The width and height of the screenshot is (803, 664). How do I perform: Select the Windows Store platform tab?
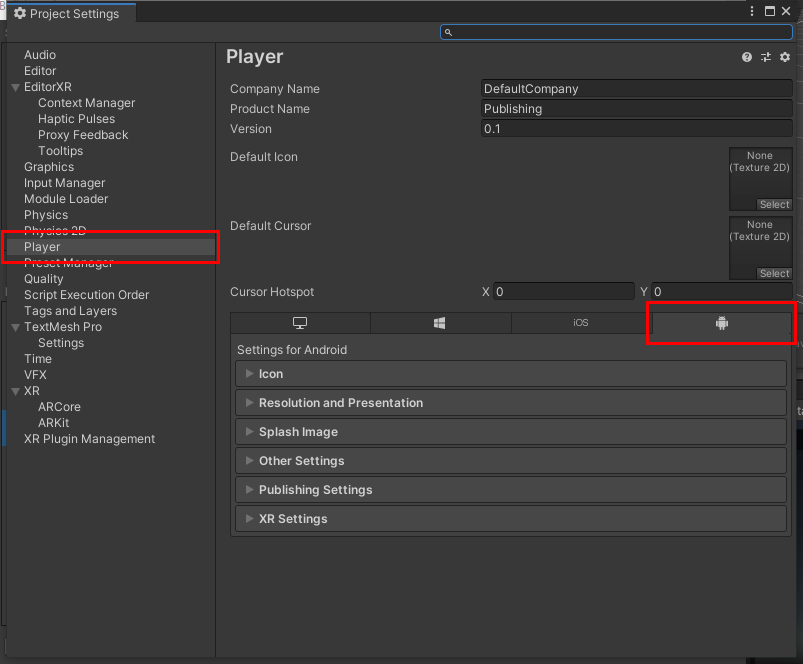[440, 322]
